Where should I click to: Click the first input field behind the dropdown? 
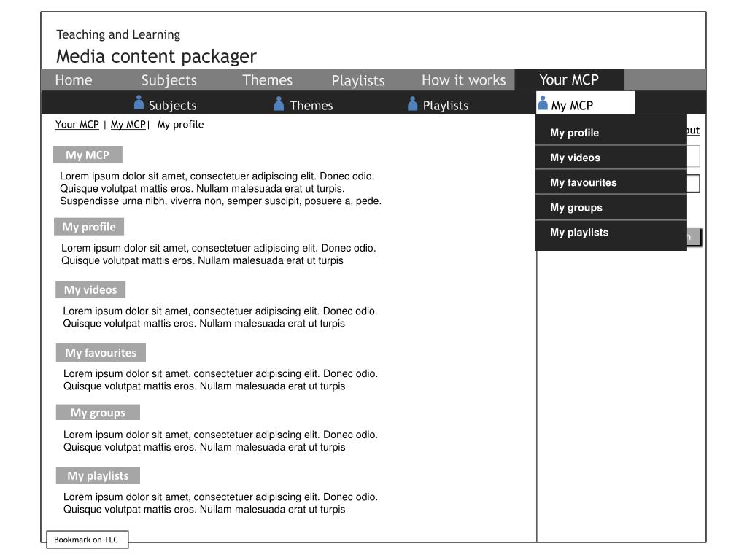693,156
